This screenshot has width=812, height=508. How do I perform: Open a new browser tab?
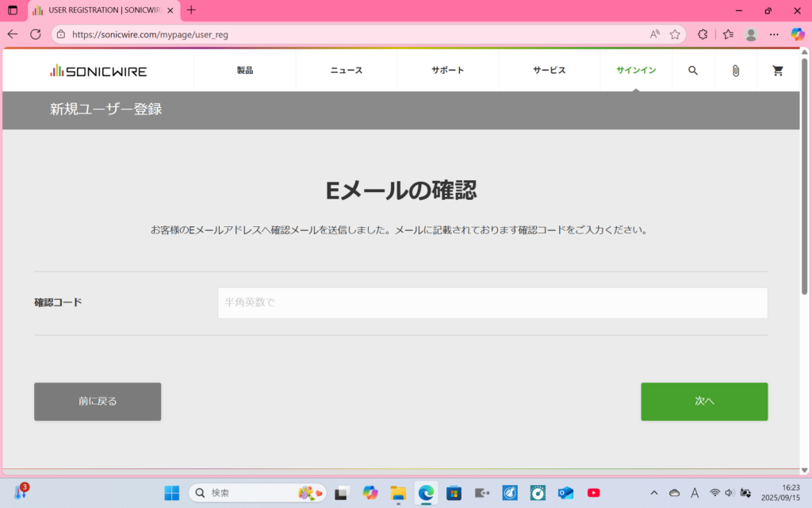pos(191,10)
